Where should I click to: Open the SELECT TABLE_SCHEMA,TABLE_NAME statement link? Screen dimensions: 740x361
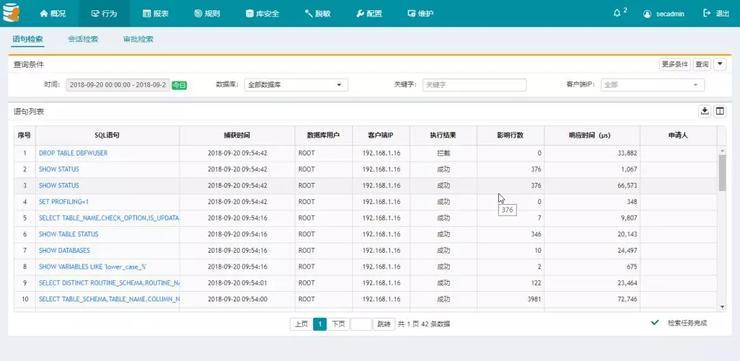[109, 299]
